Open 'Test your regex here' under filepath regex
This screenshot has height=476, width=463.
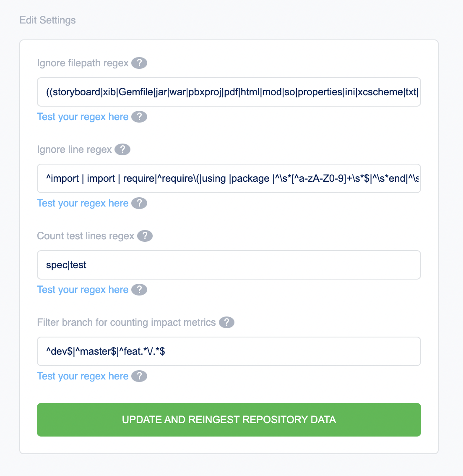tap(83, 117)
